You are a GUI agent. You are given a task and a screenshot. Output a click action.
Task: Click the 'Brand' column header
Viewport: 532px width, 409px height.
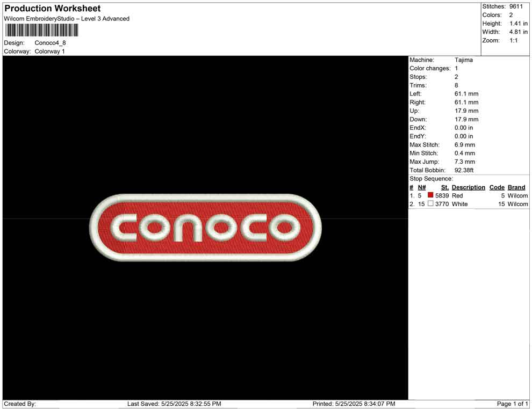[516, 187]
